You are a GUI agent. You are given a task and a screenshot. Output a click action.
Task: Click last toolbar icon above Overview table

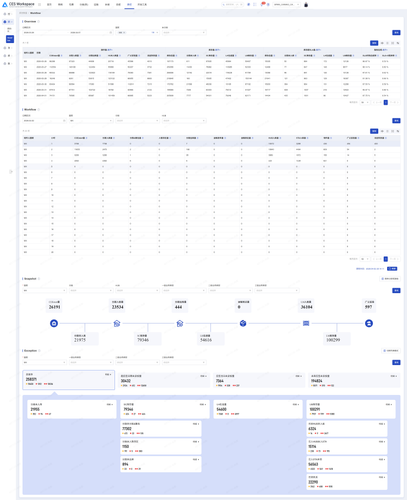pos(398,43)
